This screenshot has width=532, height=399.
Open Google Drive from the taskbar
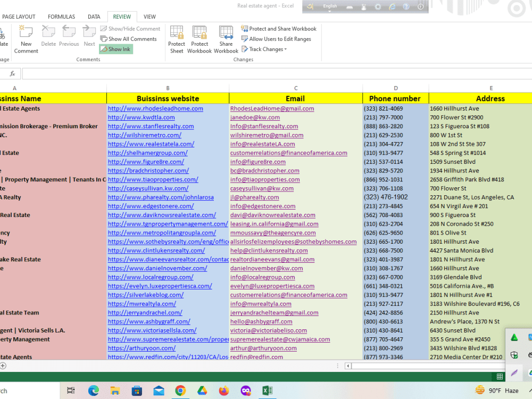tap(202, 390)
